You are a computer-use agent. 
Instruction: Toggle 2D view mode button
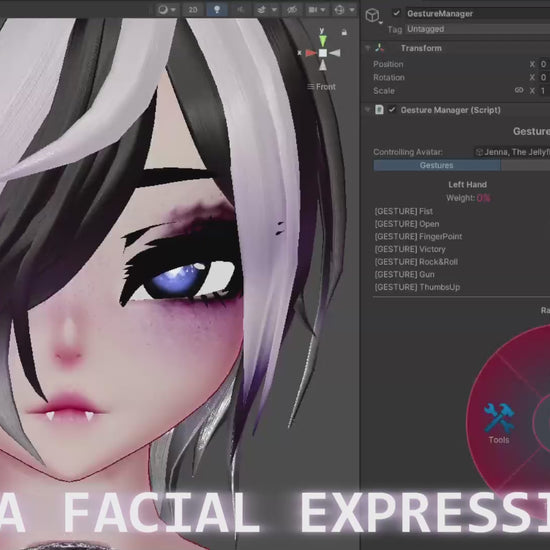pyautogui.click(x=193, y=9)
